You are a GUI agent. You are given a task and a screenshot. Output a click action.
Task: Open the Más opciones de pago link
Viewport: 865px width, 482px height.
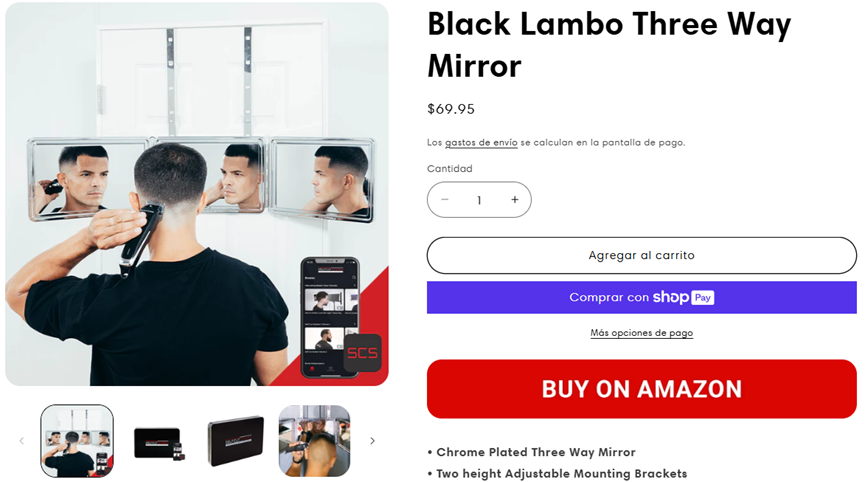tap(642, 333)
